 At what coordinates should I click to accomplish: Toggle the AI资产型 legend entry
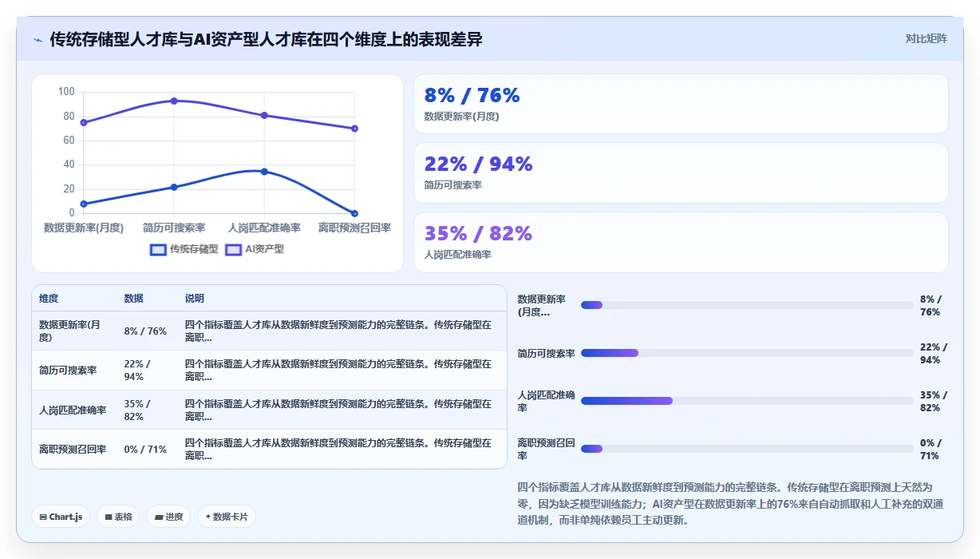coord(255,249)
